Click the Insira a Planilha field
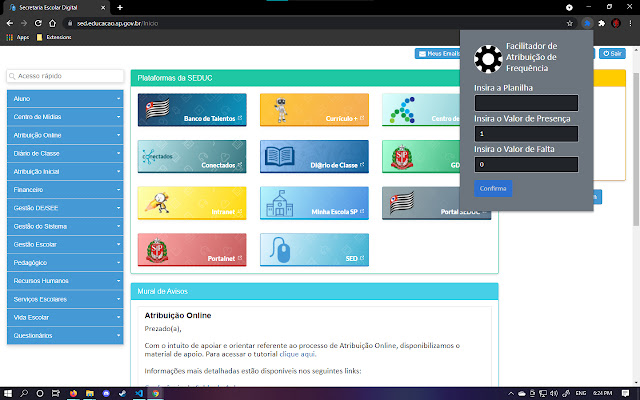This screenshot has height=400, width=640. [526, 103]
